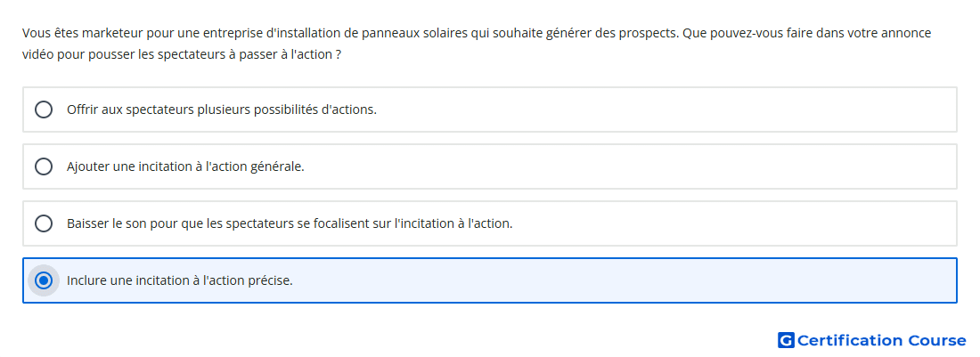This screenshot has height=357, width=980.
Task: Click label text 'Offrir aux spectateurs plusieurs possibilités d'actions'
Action: point(222,110)
